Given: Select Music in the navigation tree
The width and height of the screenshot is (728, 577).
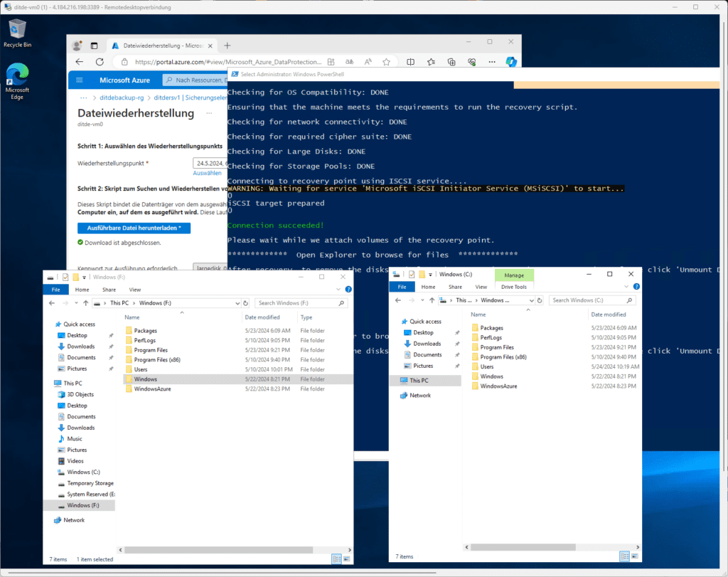Looking at the screenshot, I should 74,439.
